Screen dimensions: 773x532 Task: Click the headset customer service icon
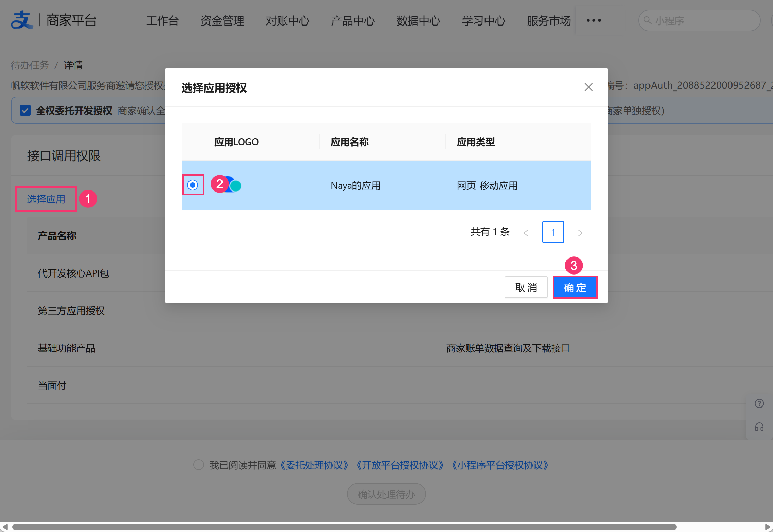[759, 427]
